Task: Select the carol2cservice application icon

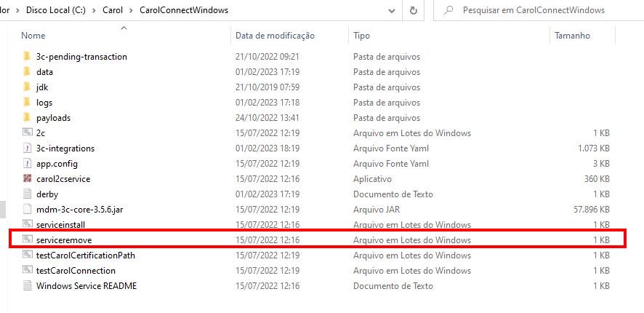Action: (x=27, y=179)
